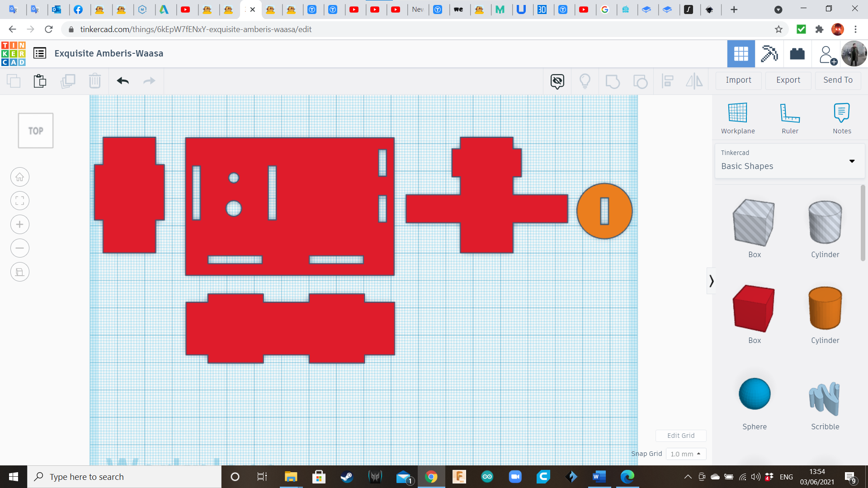Click the Workplane tool icon
This screenshot has height=488, width=868.
point(737,113)
